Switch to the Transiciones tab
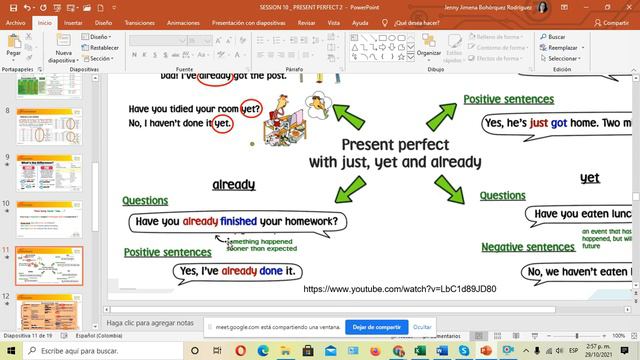Image resolution: width=640 pixels, height=360 pixels. pos(140,23)
